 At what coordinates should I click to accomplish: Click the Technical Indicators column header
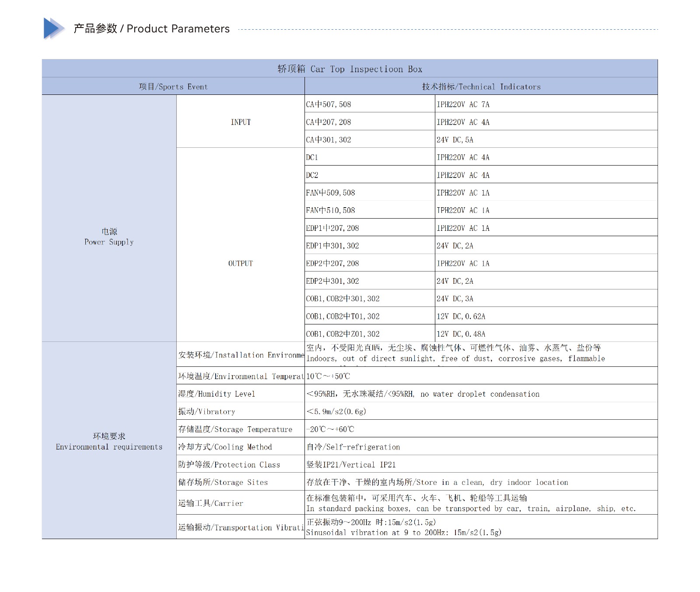click(481, 87)
